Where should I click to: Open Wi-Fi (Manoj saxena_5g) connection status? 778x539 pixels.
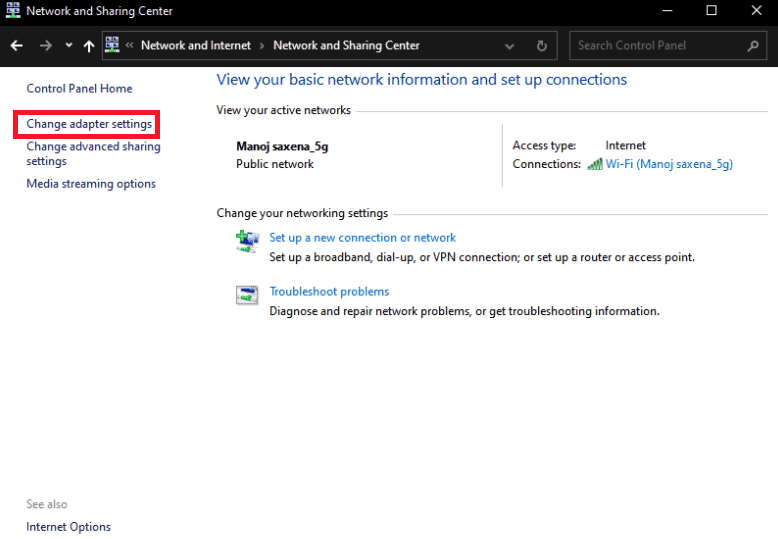(x=669, y=164)
